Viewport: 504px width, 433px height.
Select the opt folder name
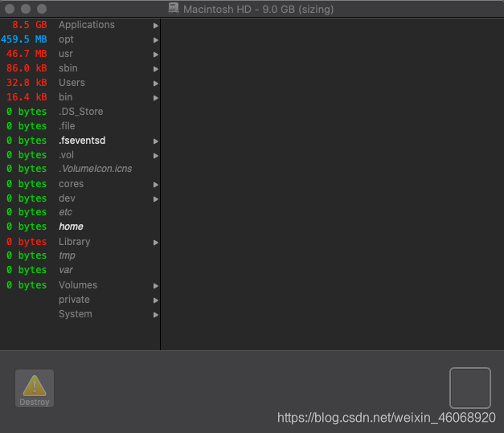[x=66, y=39]
